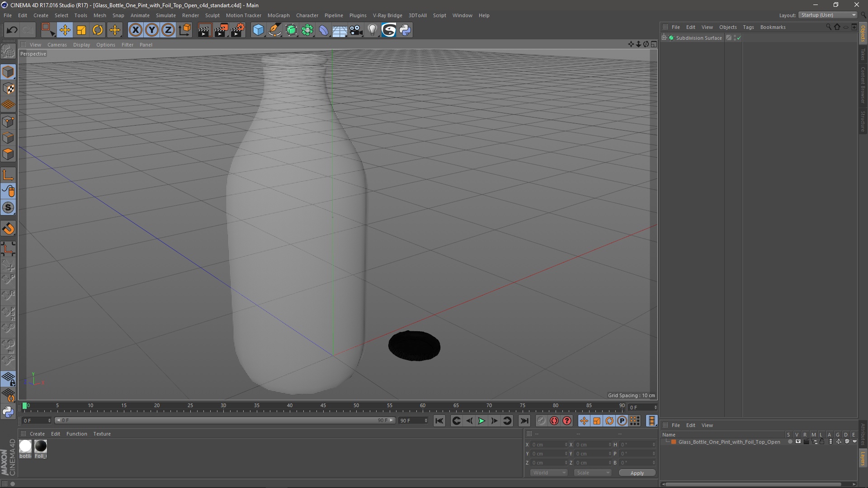Add a Subdivision Surface generator icon
The height and width of the screenshot is (488, 868).
[x=291, y=30]
